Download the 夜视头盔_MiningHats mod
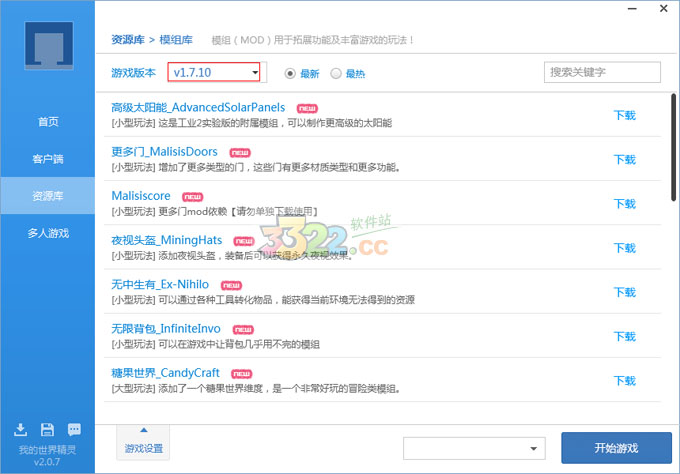Screen dimensions: 680x474 pos(625,248)
